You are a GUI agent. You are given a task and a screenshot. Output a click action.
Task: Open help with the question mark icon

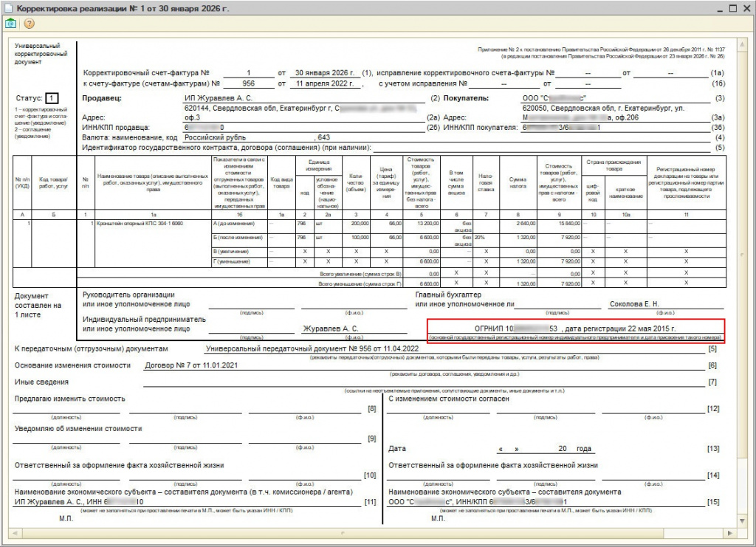pos(29,23)
